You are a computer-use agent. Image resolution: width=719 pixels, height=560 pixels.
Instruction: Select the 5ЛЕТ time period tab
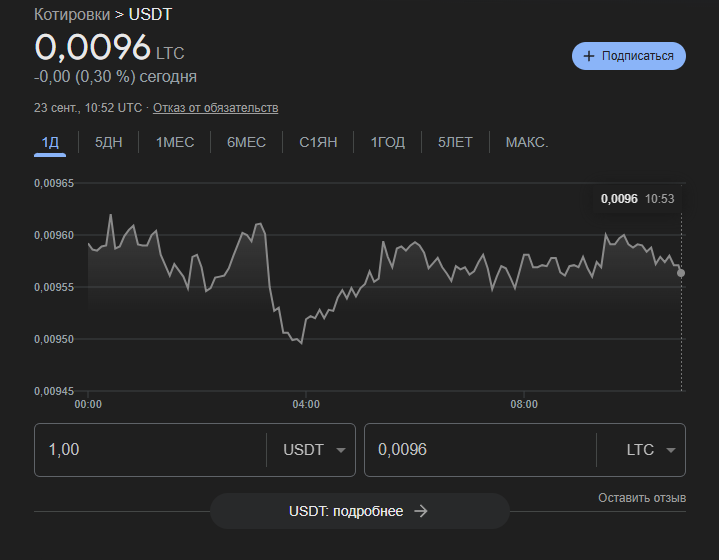(455, 142)
